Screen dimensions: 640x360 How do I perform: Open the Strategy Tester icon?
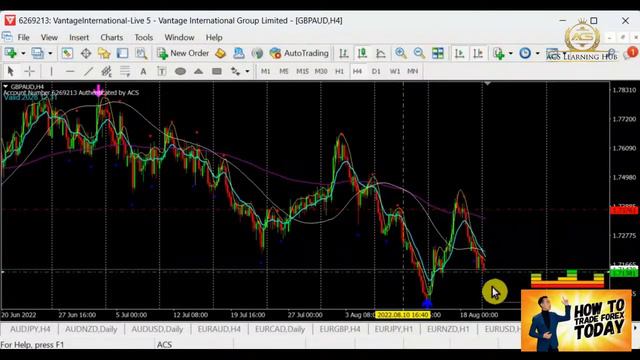pos(141,53)
